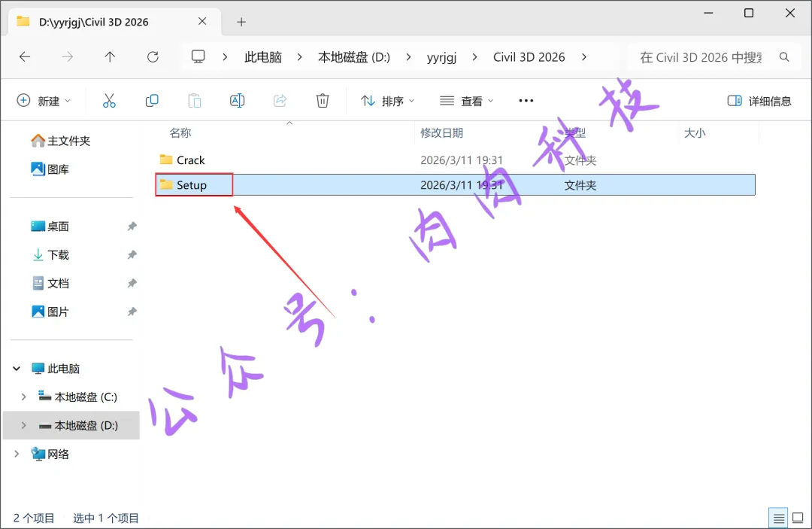Unpin 桌面 with its pin icon

click(132, 226)
